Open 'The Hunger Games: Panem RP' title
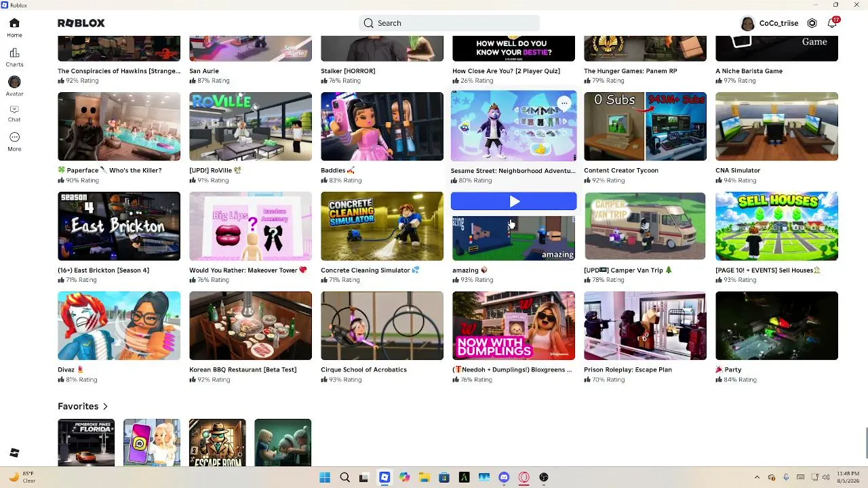The image size is (868, 488). pos(630,71)
